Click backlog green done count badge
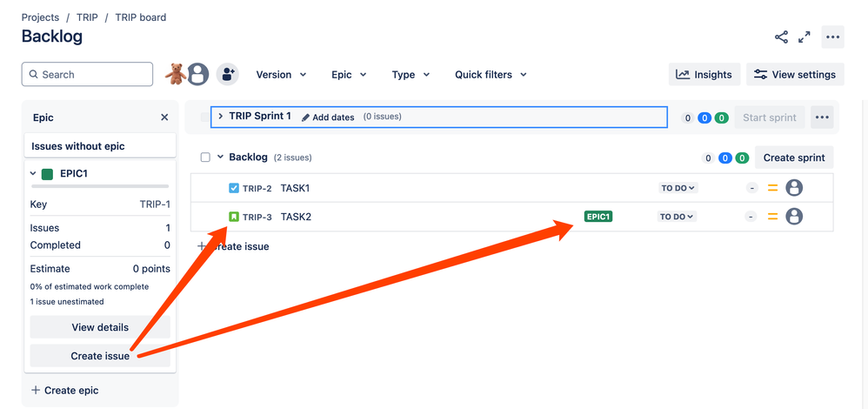Image resolution: width=868 pixels, height=409 pixels. [743, 158]
